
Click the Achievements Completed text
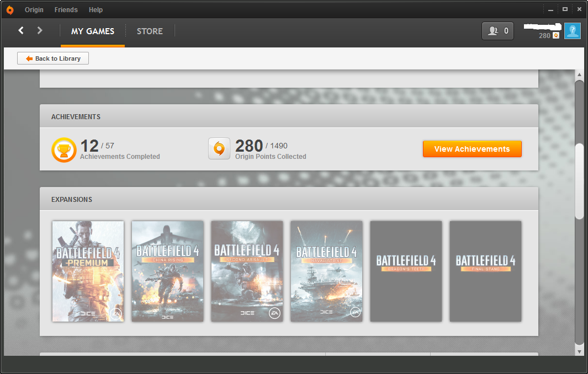point(120,157)
